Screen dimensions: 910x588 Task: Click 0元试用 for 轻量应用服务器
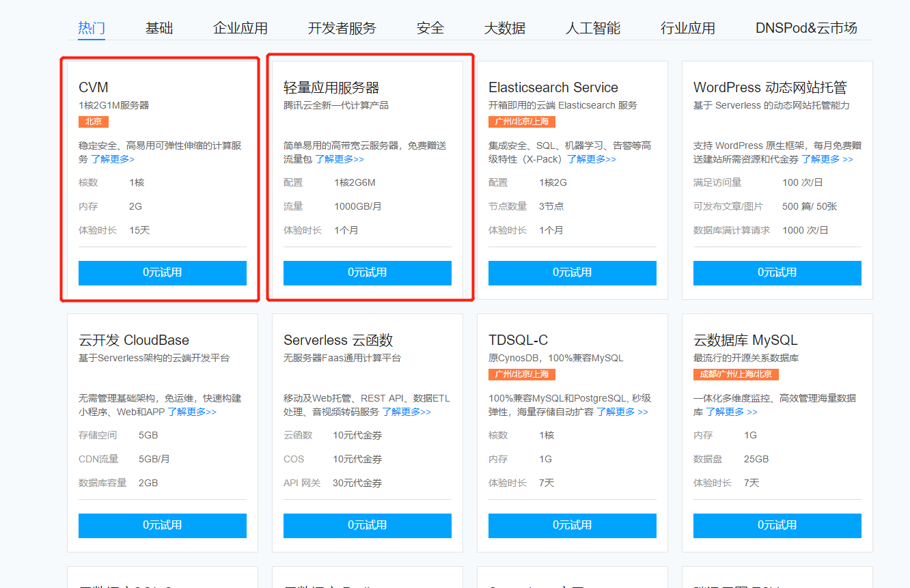368,272
